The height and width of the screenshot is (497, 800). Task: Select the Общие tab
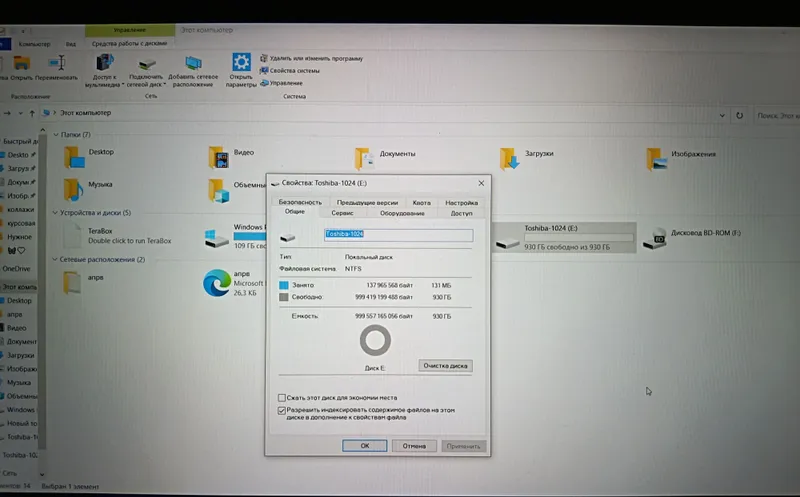pyautogui.click(x=294, y=212)
